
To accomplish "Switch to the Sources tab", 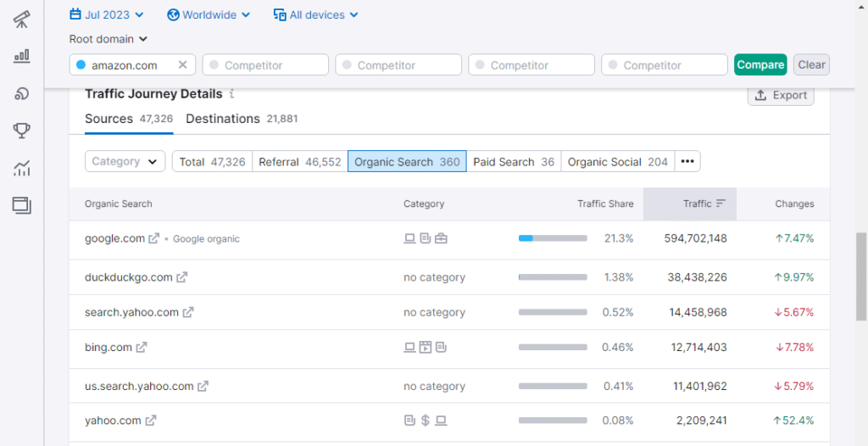I will point(129,119).
